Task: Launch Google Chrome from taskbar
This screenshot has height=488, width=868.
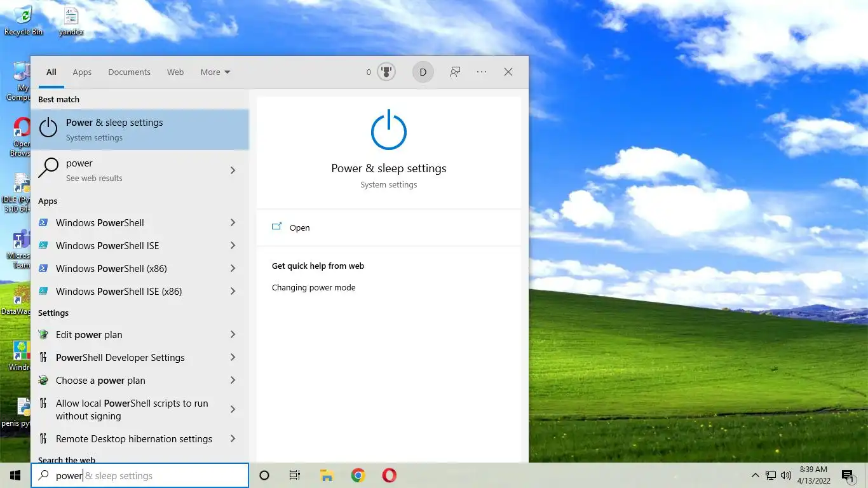Action: [358, 475]
